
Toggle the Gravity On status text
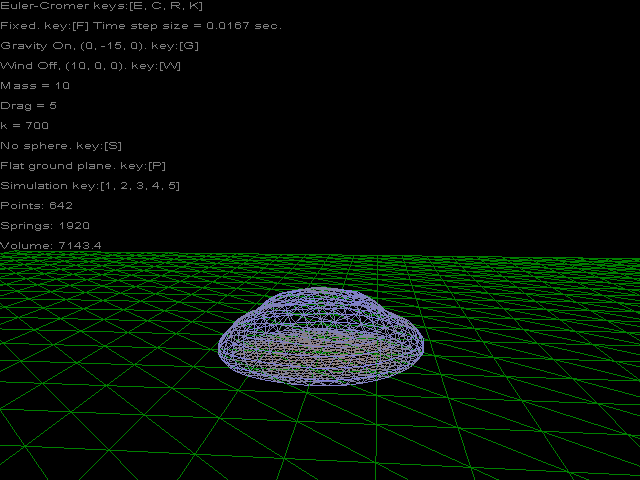tap(100, 46)
